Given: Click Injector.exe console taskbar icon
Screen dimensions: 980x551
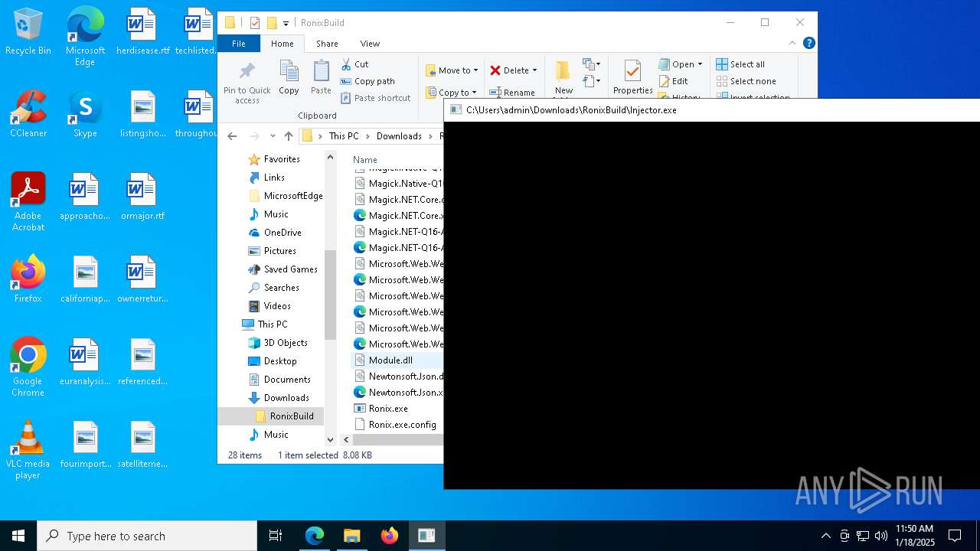Looking at the screenshot, I should tap(426, 536).
